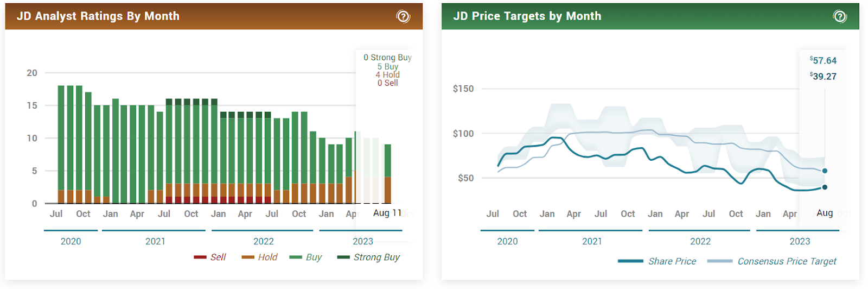Click the $100 axis label
868x289 pixels.
463,133
